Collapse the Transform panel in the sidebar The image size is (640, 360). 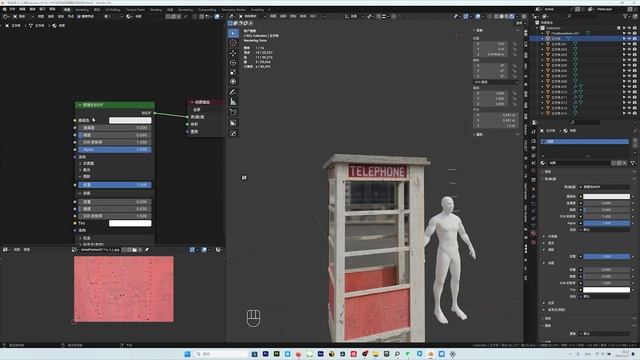(475, 30)
